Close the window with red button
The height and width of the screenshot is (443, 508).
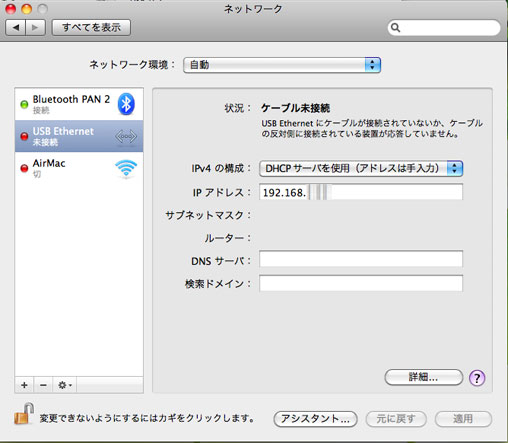(x=11, y=9)
